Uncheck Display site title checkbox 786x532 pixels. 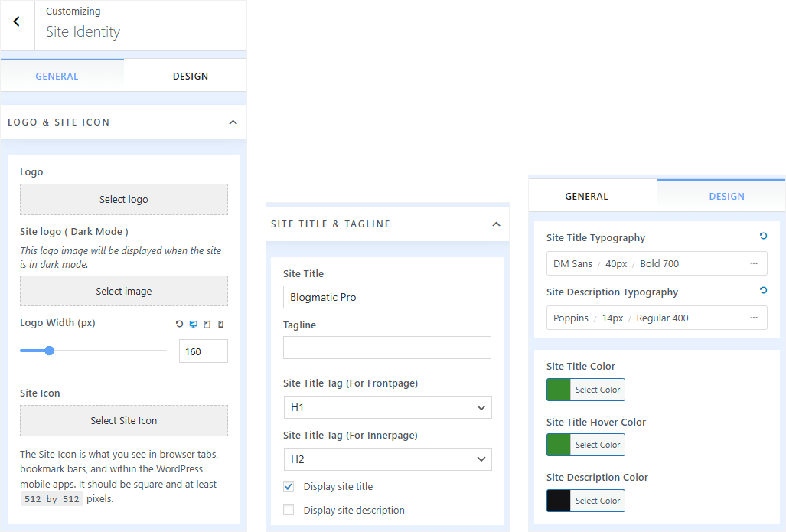point(289,486)
